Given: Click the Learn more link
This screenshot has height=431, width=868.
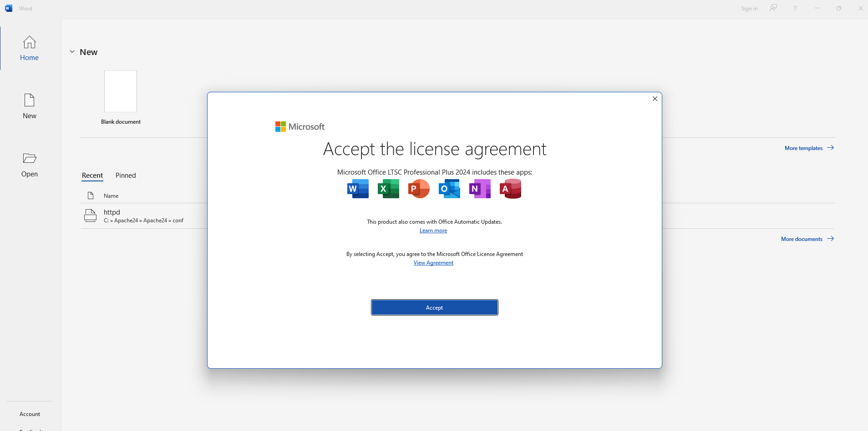Looking at the screenshot, I should point(433,231).
